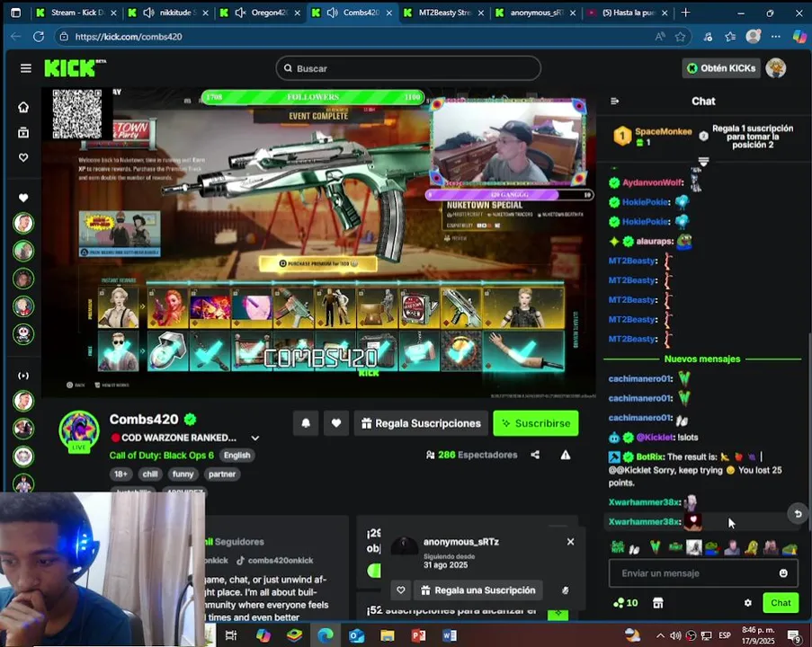The image size is (812, 647).
Task: Click the English language tag
Action: pos(236,455)
